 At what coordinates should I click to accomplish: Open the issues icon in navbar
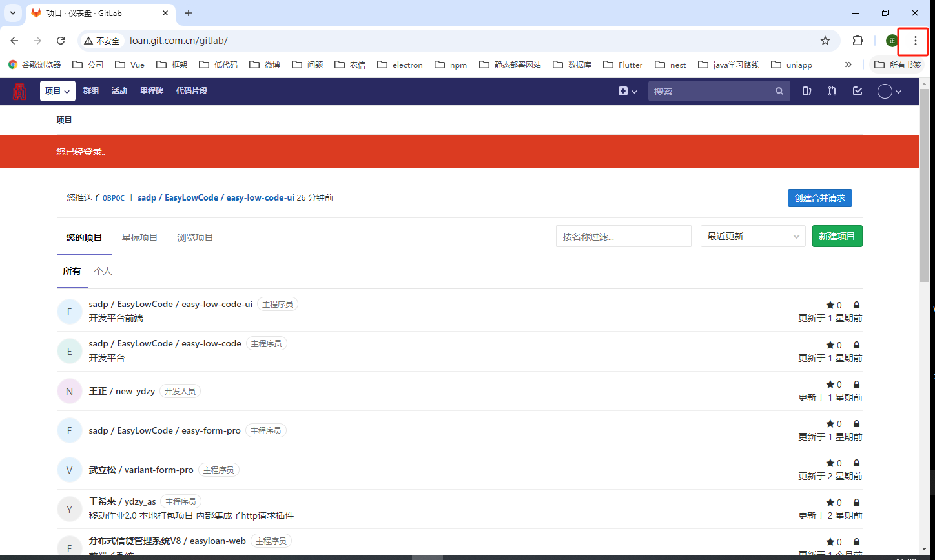[x=807, y=92]
